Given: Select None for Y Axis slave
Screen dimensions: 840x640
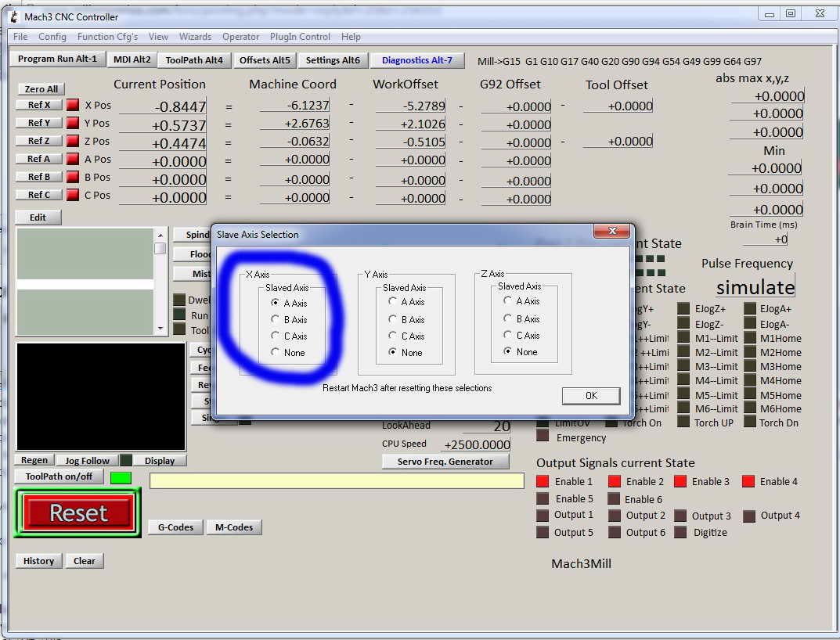Looking at the screenshot, I should tap(393, 352).
